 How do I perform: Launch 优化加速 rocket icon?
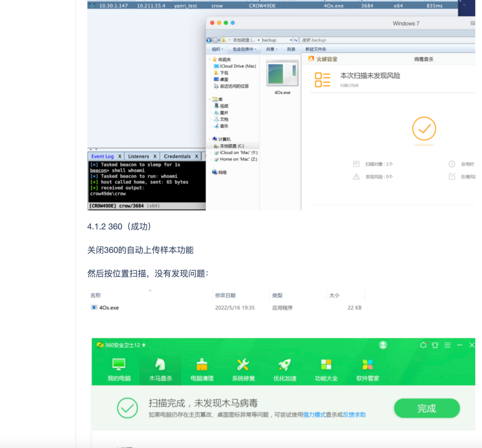(x=285, y=369)
